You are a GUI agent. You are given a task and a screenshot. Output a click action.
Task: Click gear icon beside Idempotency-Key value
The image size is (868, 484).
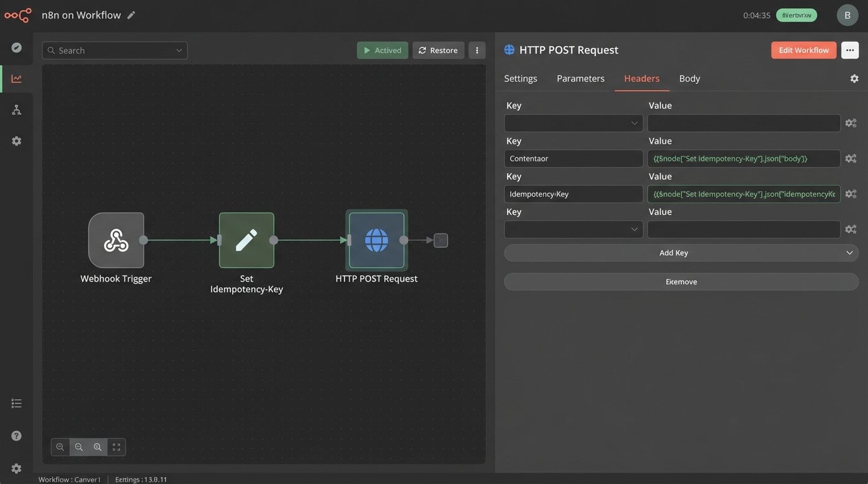(x=850, y=194)
